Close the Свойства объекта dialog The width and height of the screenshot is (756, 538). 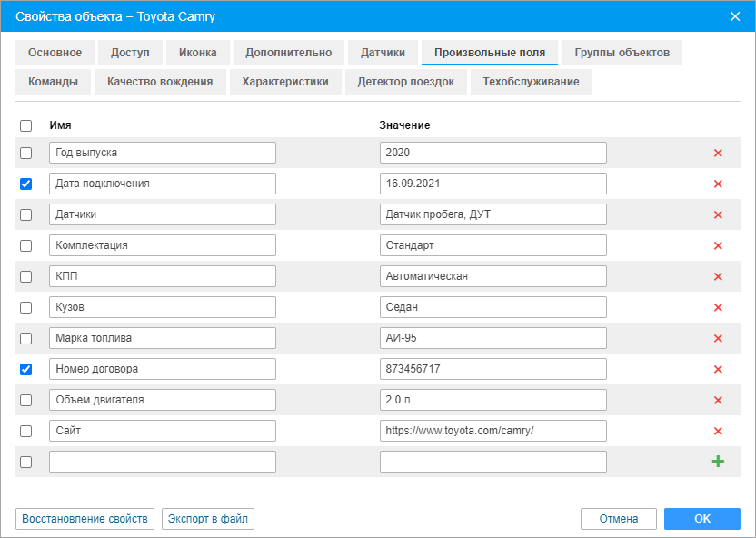(x=735, y=16)
